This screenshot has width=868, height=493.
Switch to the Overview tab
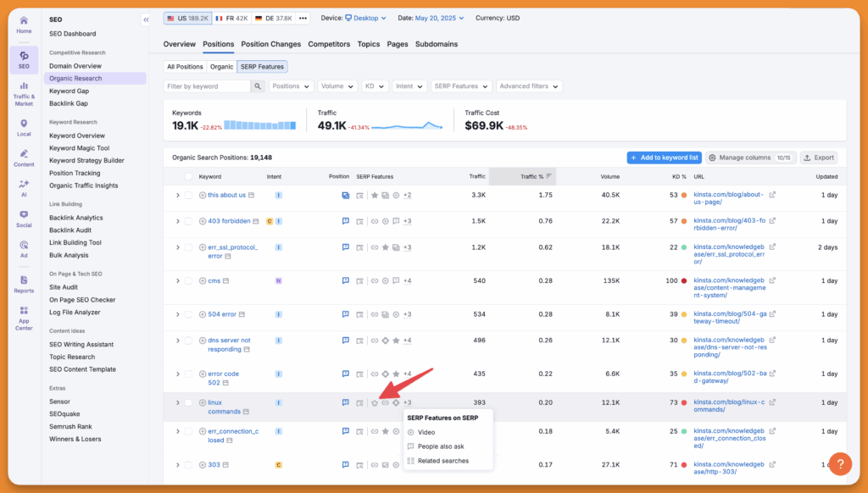tap(180, 44)
